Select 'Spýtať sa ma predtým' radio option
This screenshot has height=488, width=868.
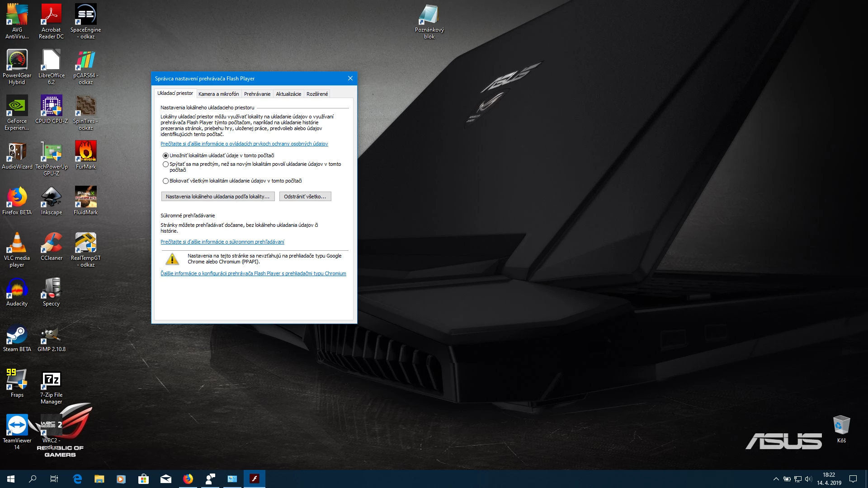point(166,164)
